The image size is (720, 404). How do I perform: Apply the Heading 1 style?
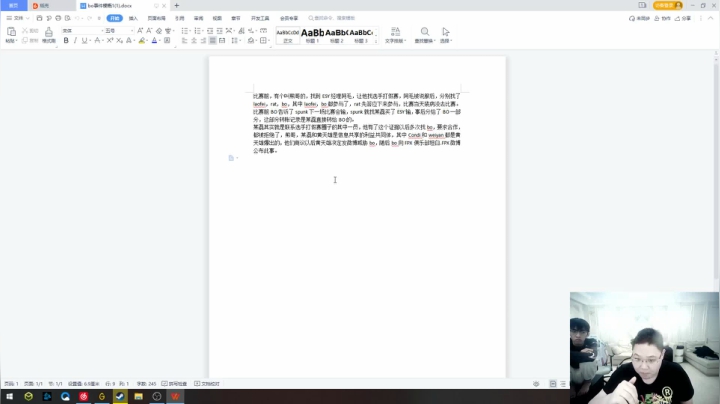(312, 35)
